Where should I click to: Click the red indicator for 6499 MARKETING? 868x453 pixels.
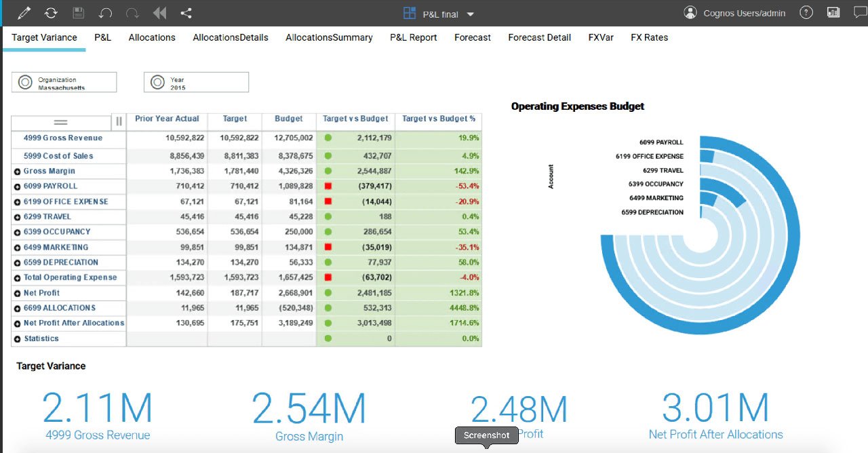tap(328, 248)
